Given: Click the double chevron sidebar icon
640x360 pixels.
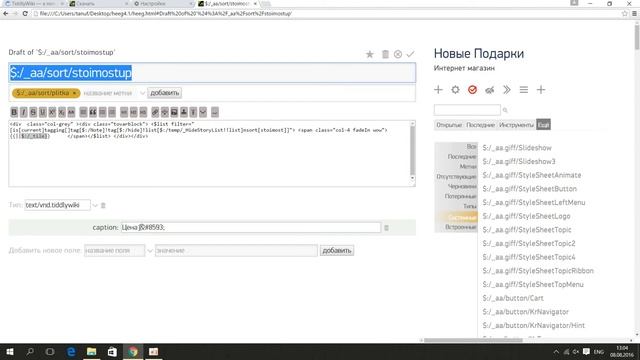Looking at the screenshot, I should [x=507, y=89].
